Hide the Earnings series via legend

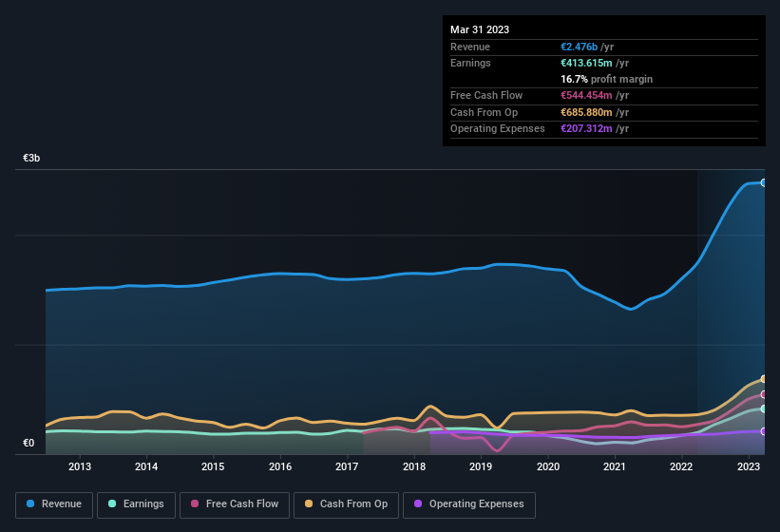click(x=136, y=504)
